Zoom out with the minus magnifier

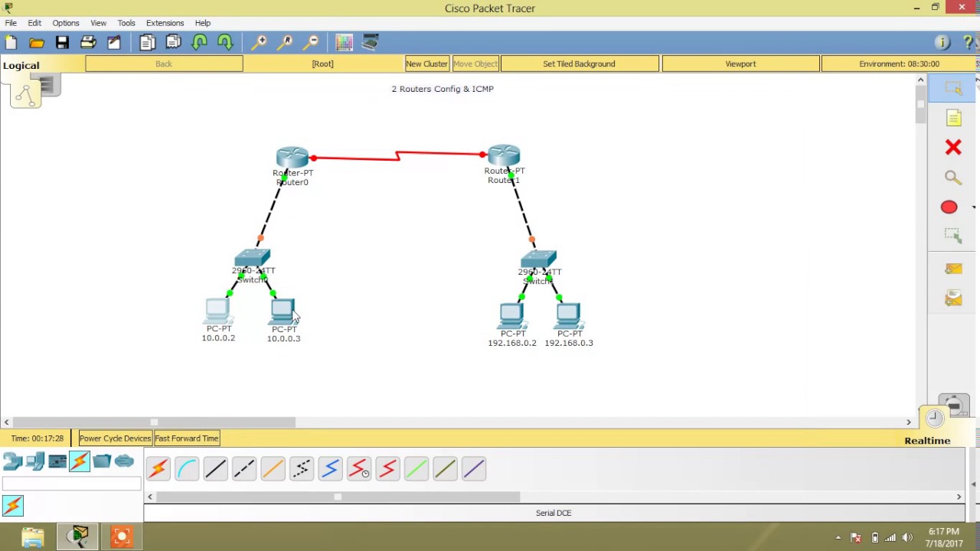(311, 43)
